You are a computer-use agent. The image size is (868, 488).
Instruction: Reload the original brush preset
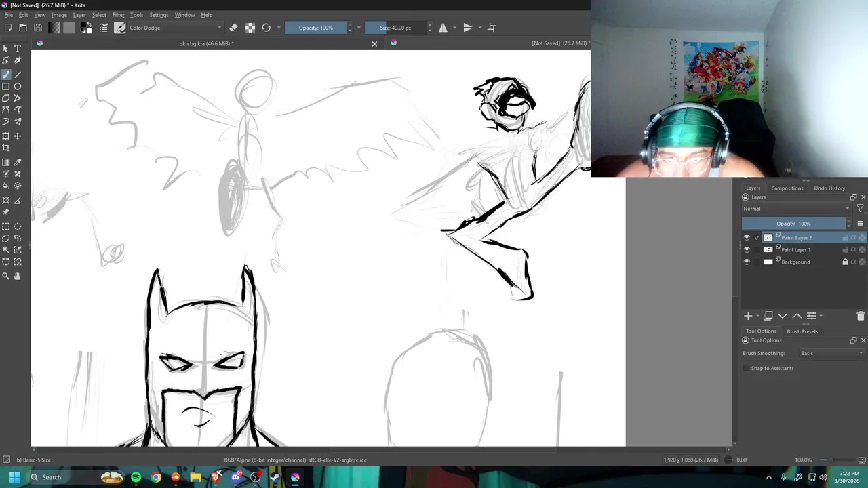click(266, 28)
